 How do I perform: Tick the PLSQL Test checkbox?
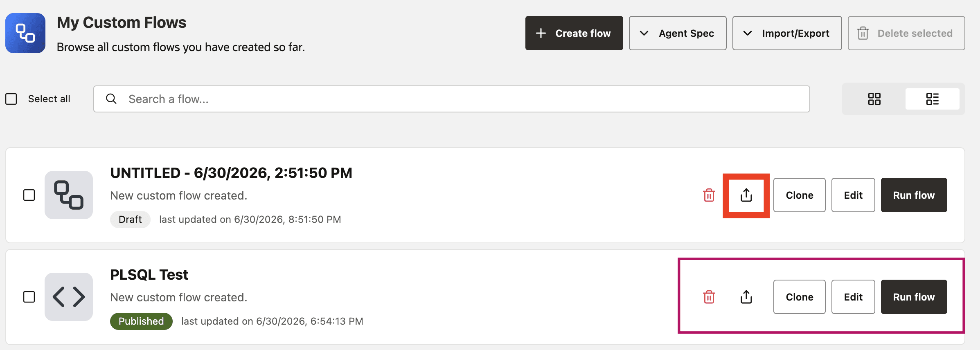coord(29,297)
